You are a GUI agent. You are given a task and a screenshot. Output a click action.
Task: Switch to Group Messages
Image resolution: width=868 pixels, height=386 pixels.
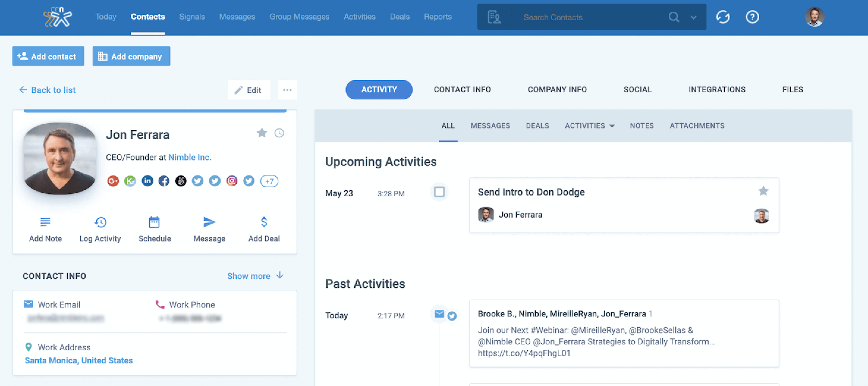(x=299, y=17)
